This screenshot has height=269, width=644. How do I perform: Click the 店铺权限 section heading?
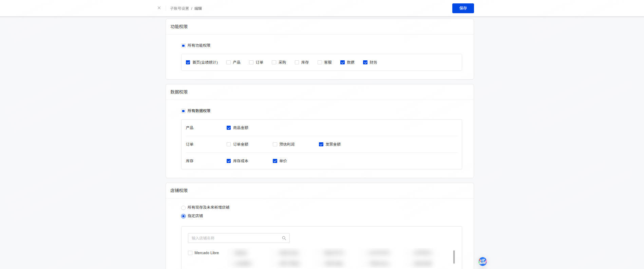tap(179, 191)
